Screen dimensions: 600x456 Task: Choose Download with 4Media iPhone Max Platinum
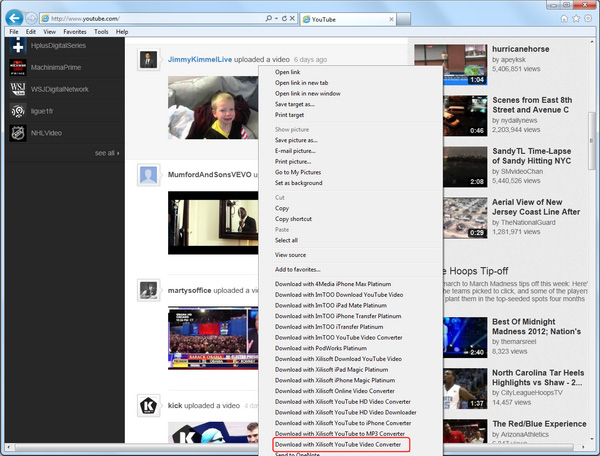(333, 284)
